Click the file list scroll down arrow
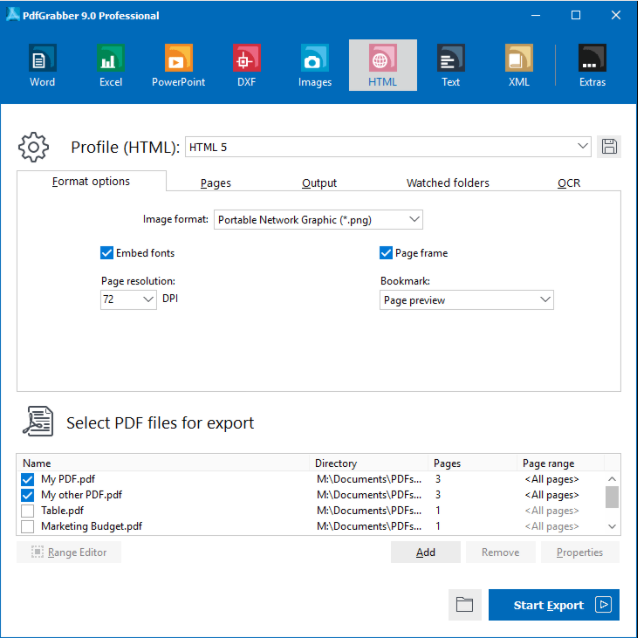 point(612,527)
